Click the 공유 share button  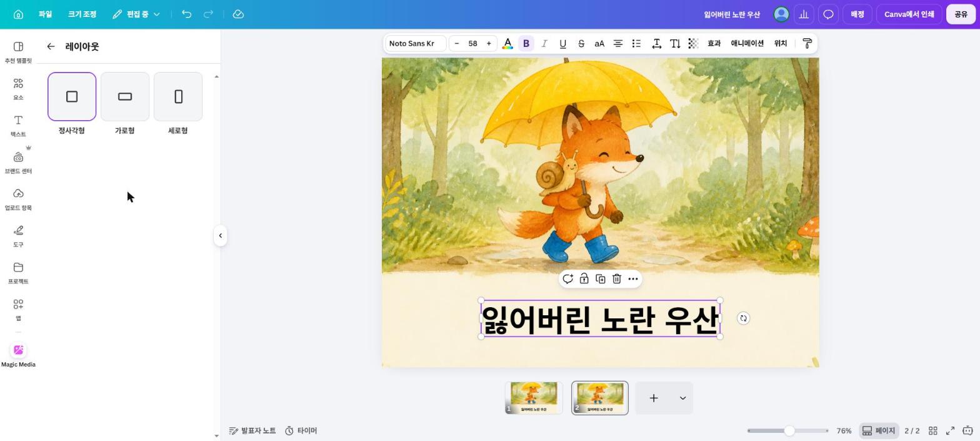(961, 14)
